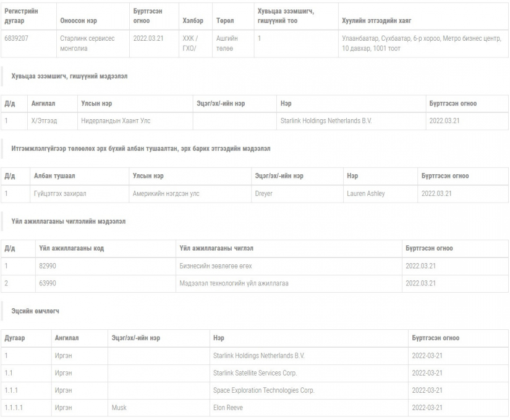
Task: Select the Starlink Satellite Services Corp. row
Action: (254, 373)
